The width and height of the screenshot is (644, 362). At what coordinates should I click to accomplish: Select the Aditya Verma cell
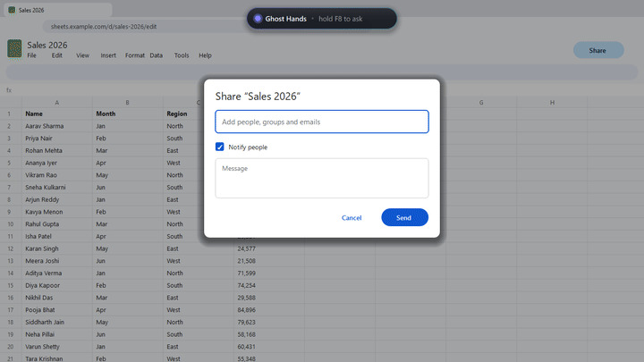(57, 273)
